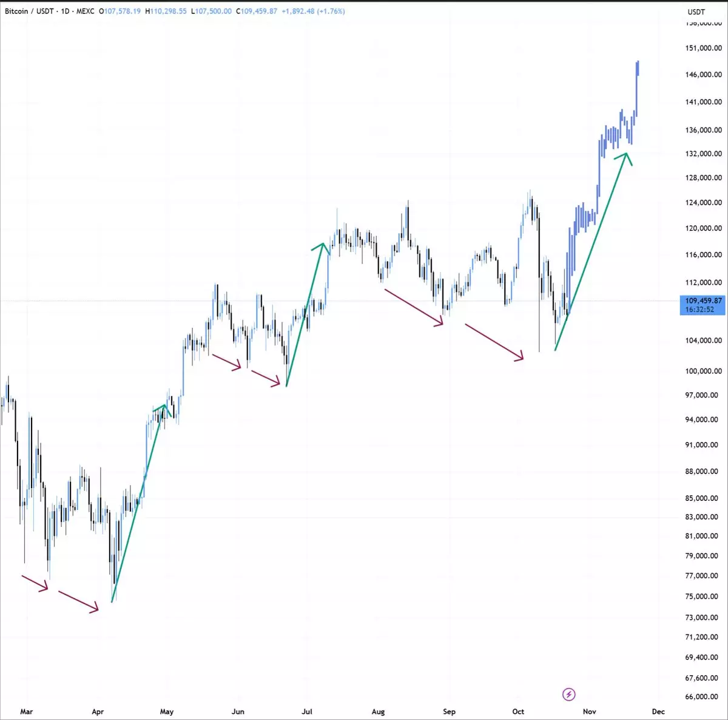This screenshot has width=728, height=720.
Task: Select the green arrow rising from April low
Action: coord(138,503)
